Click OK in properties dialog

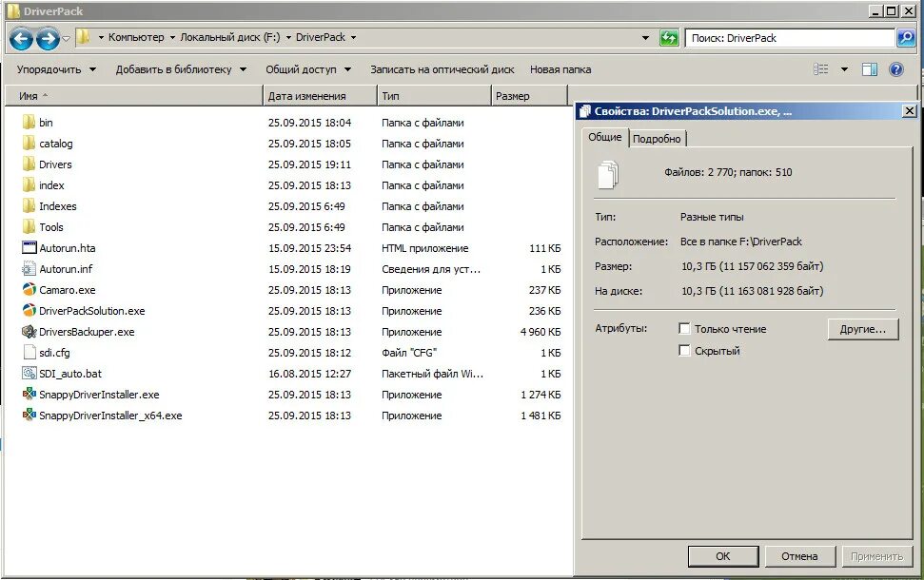tap(722, 556)
